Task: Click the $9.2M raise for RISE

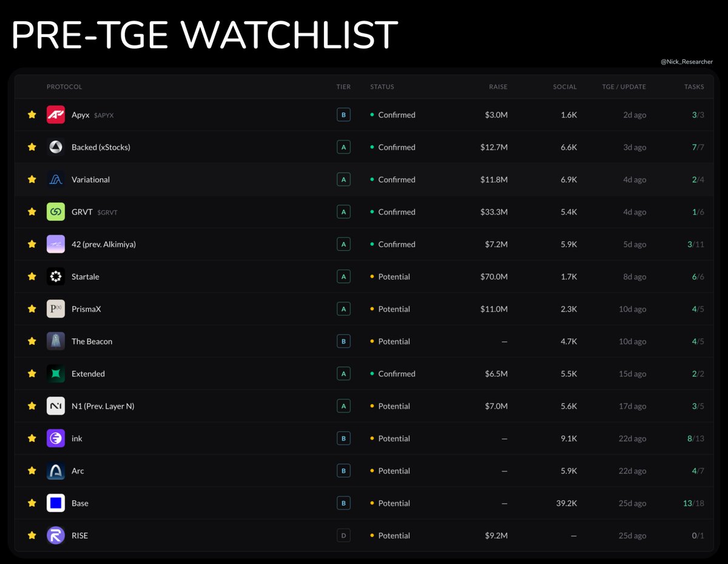Action: click(496, 535)
